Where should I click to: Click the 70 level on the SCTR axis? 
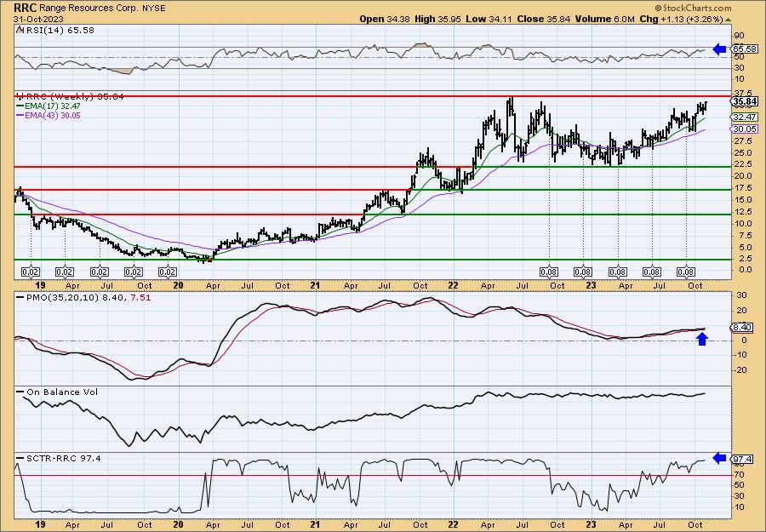[x=739, y=475]
